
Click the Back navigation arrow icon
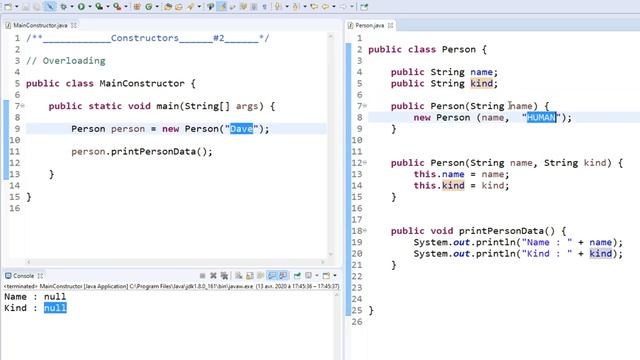(x=325, y=7)
